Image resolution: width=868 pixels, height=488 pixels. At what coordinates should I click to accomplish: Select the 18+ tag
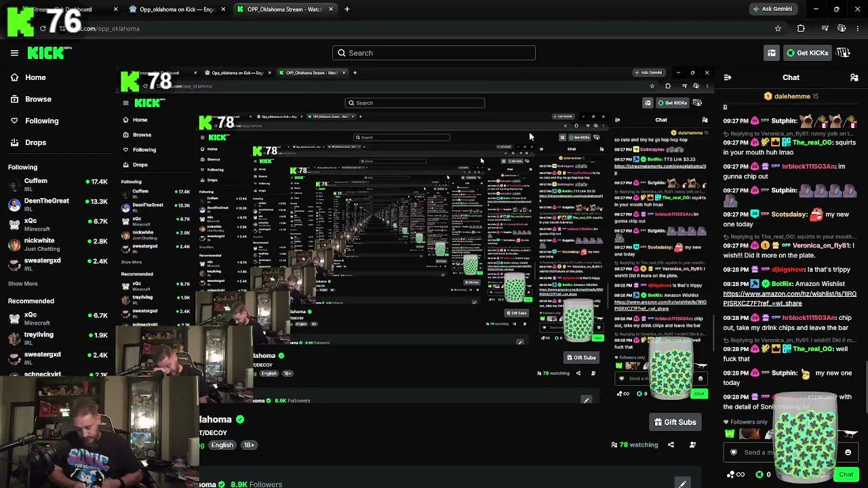click(249, 445)
